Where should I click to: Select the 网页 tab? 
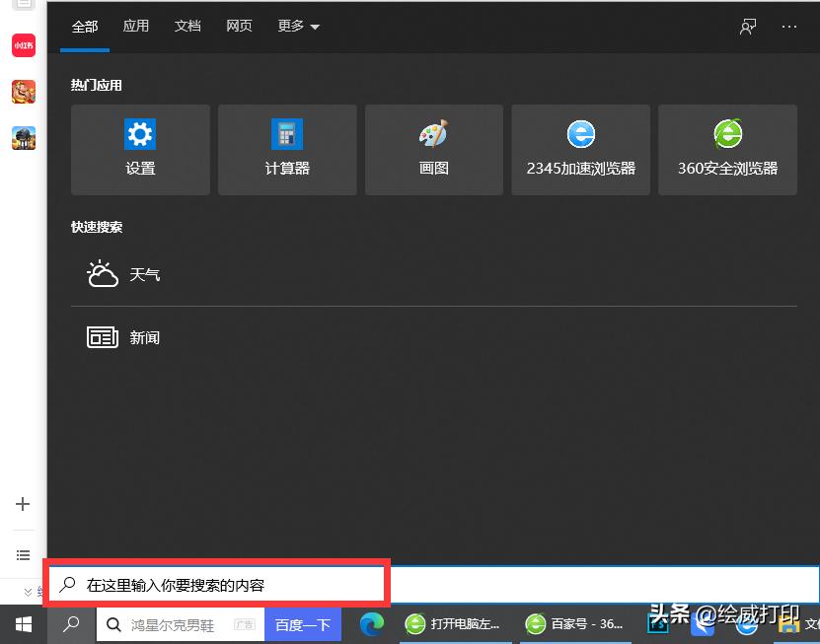239,27
